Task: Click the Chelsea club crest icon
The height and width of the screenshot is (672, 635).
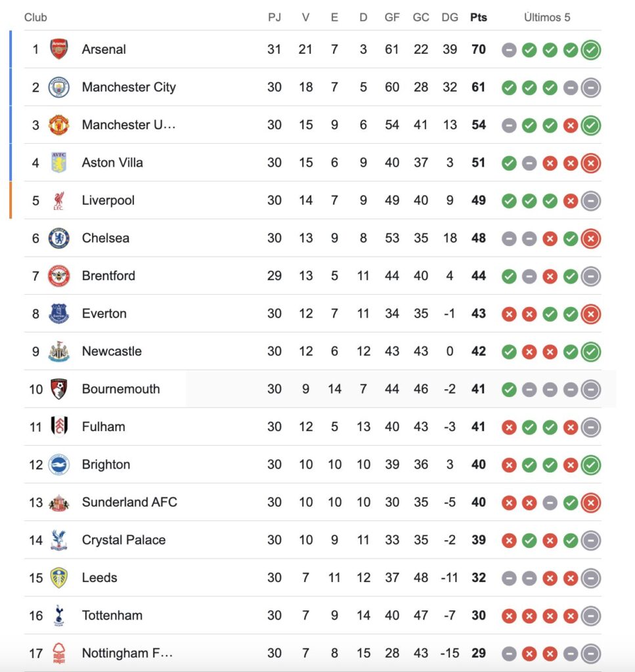Action: [x=59, y=238]
